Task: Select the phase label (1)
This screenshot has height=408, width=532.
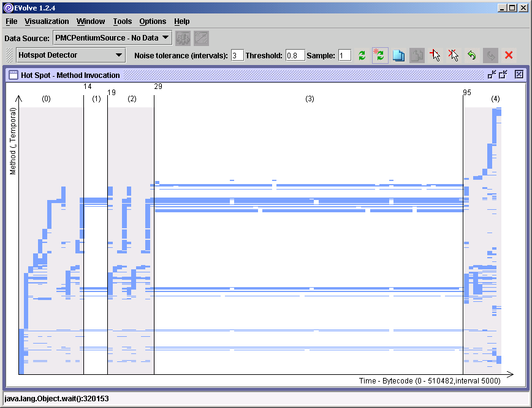Action: pos(97,99)
